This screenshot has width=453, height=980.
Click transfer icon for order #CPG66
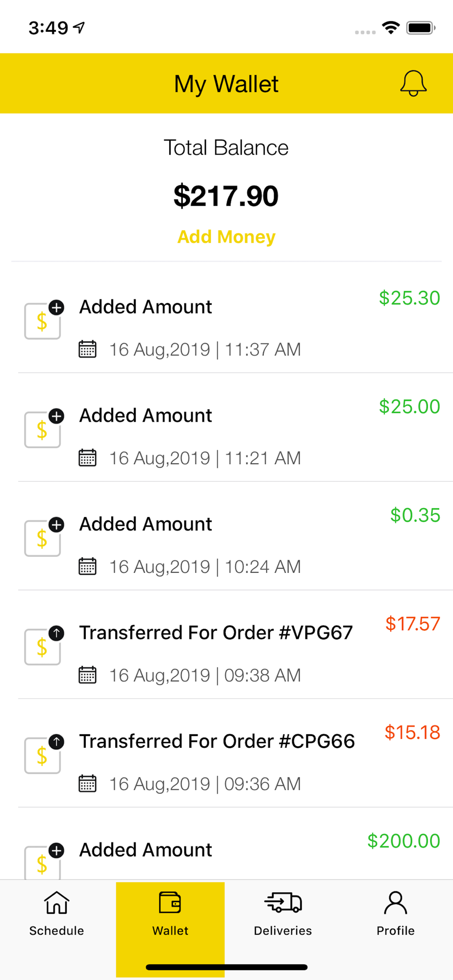[x=44, y=754]
